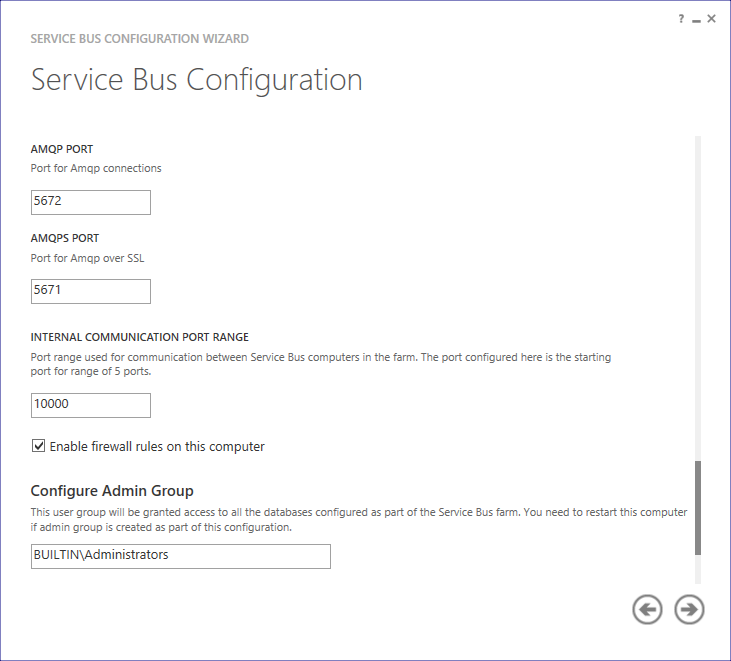Focus the AMQPS port field showing 5671
This screenshot has width=731, height=661.
pyautogui.click(x=91, y=291)
